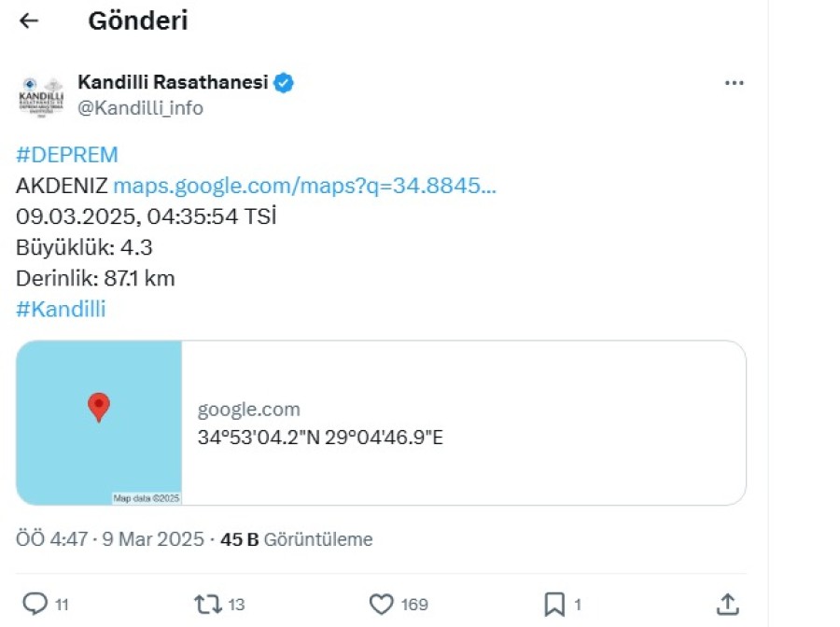The image size is (840, 627).
Task: Open the google.com coordinates link card
Action: point(381,423)
